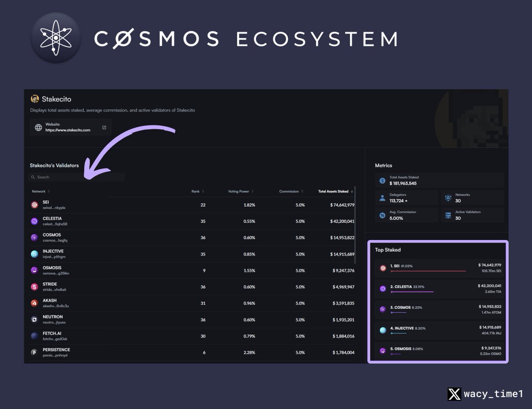Click the PERSISTENCE validator name
The height and width of the screenshot is (409, 532).
(56, 350)
